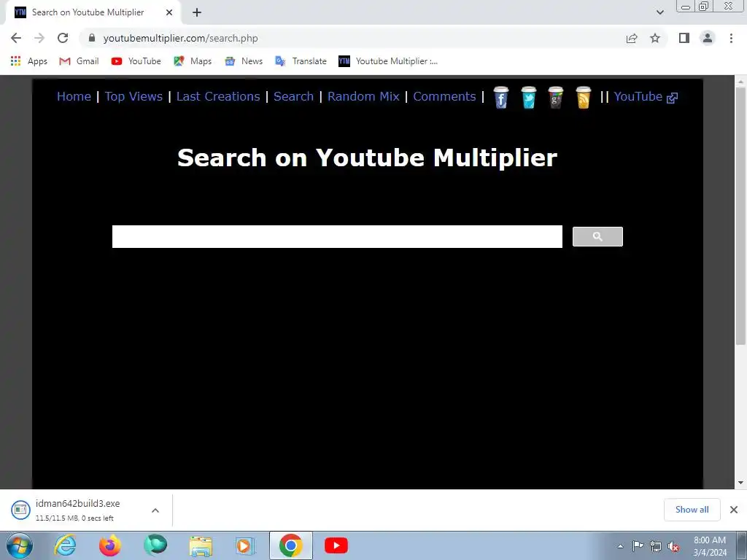The width and height of the screenshot is (747, 560).
Task: Open the Comments page
Action: (444, 97)
